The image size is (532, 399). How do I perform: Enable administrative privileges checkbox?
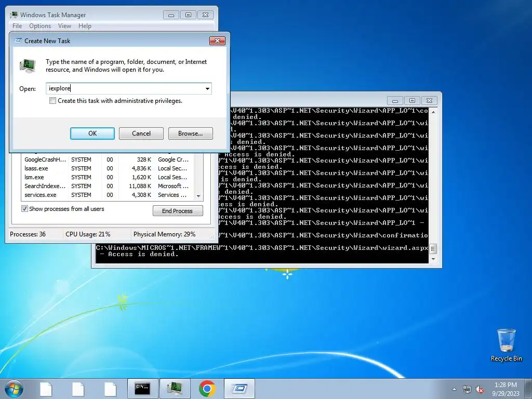52,101
